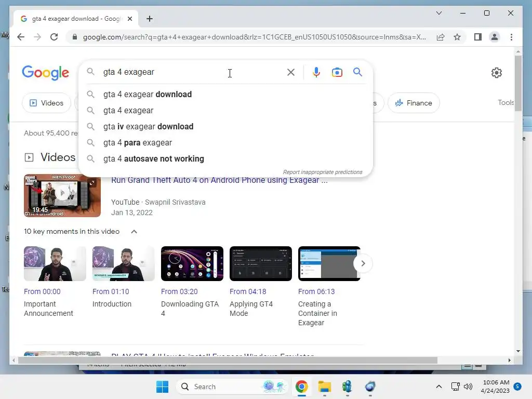Click the Chrome forward arrow button
This screenshot has width=532, height=399.
pos(37,37)
